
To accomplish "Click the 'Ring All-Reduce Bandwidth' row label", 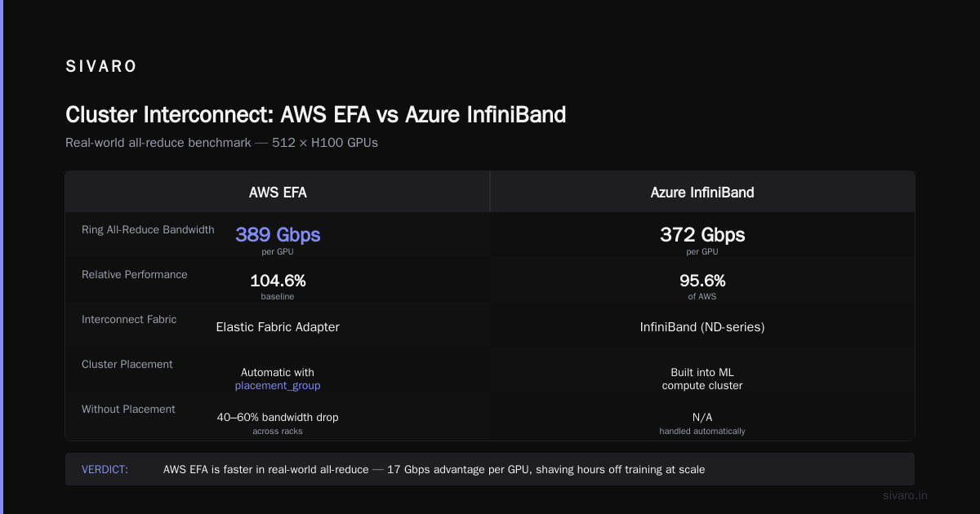I will click(148, 230).
